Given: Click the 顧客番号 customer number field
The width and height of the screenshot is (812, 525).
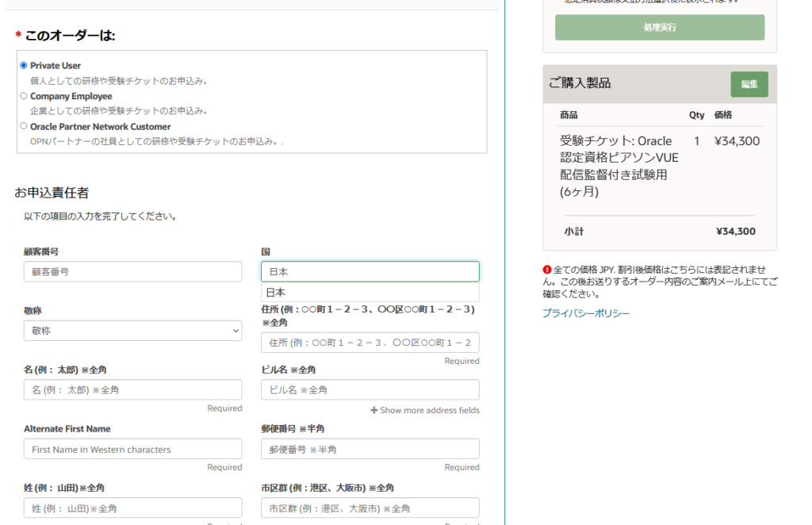Looking at the screenshot, I should pos(132,272).
